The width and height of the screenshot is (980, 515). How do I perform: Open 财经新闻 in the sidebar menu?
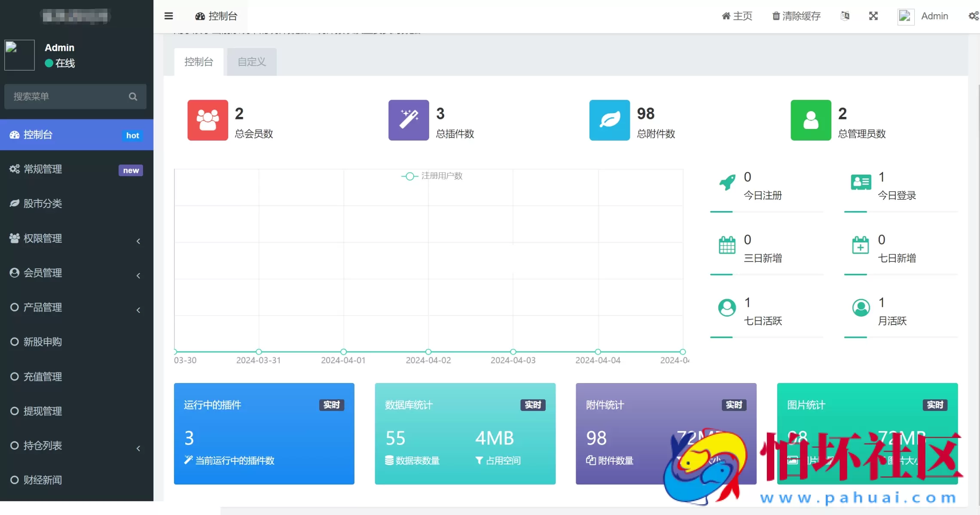pos(43,480)
